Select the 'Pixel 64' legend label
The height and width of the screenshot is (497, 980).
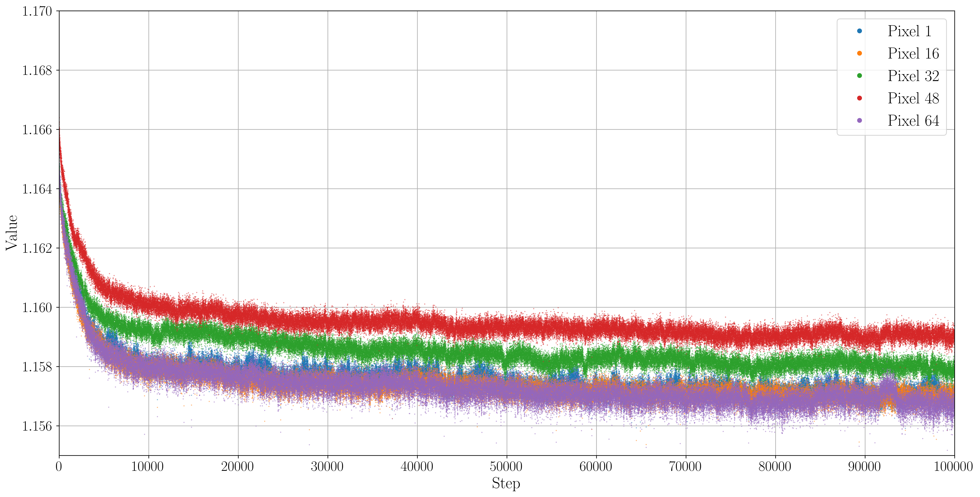click(913, 121)
